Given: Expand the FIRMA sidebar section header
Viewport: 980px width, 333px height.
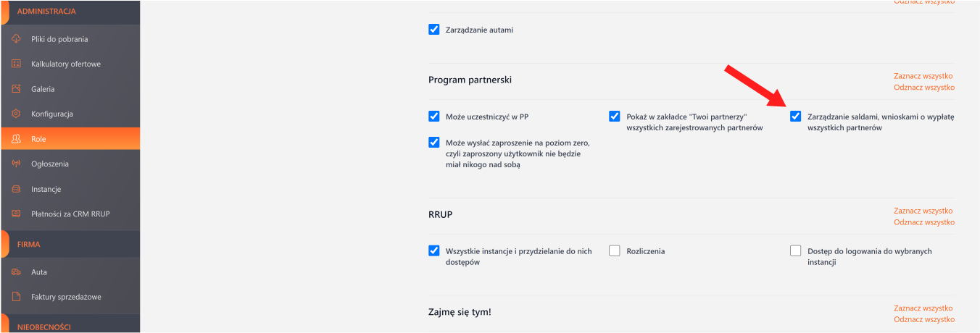Looking at the screenshot, I should (x=29, y=245).
